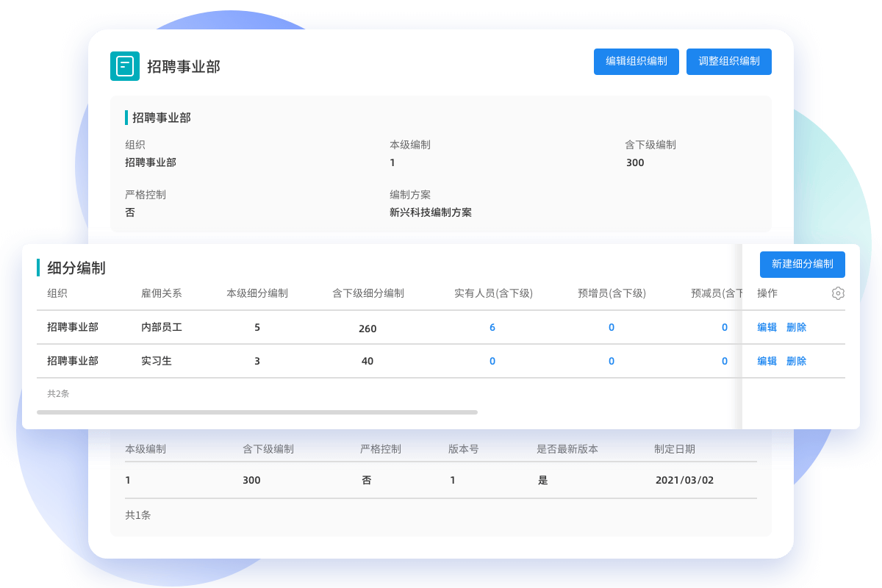Image resolution: width=882 pixels, height=588 pixels.
Task: Open the actual headcount value 6 for 内部员工
Action: coord(492,327)
